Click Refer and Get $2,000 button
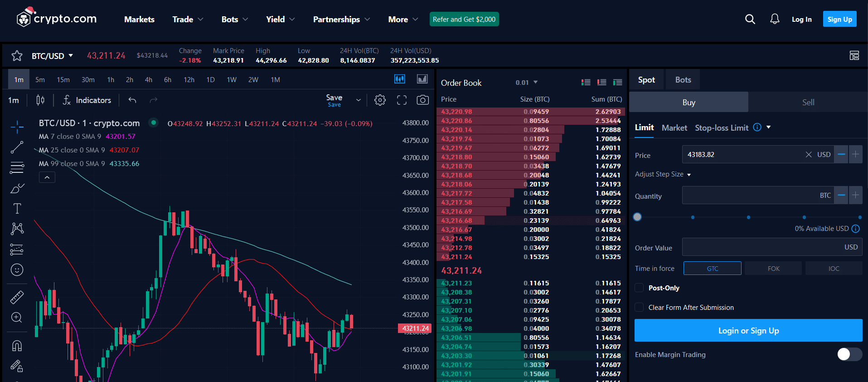 (464, 19)
